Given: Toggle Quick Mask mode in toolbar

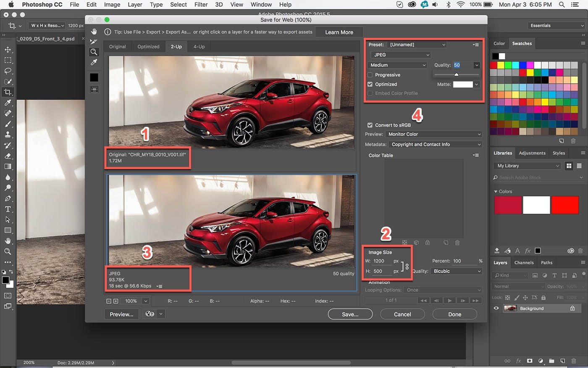Looking at the screenshot, I should point(8,296).
